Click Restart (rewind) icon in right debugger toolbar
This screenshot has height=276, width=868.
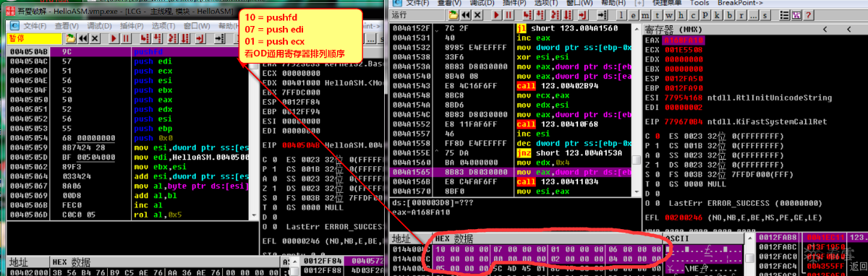tap(465, 15)
